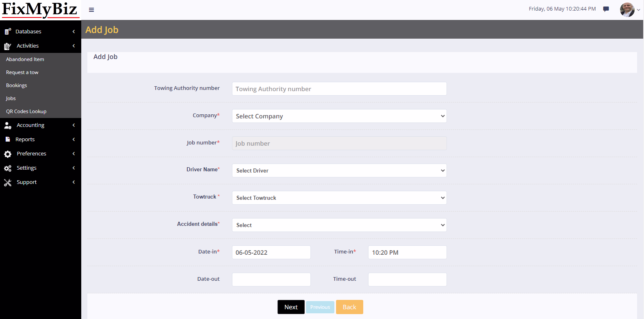Click the Date-out input field
Screen dimensions: 644x319
[271, 280]
